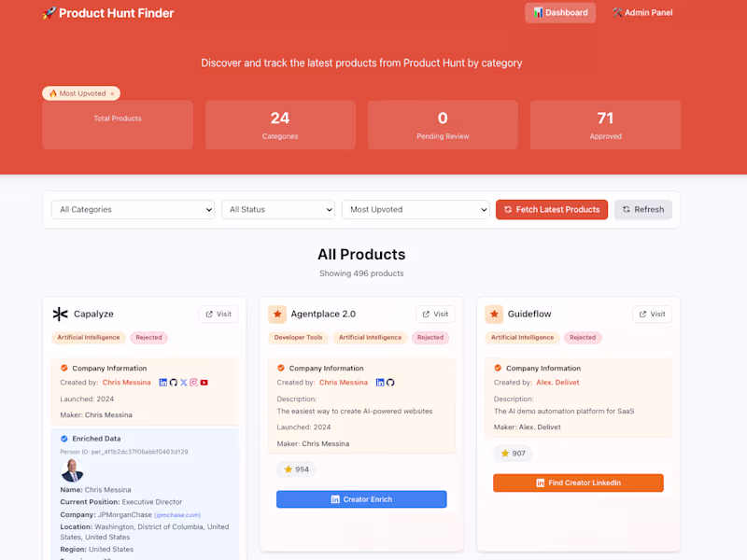Click Alex. Delivet creator link

[557, 383]
